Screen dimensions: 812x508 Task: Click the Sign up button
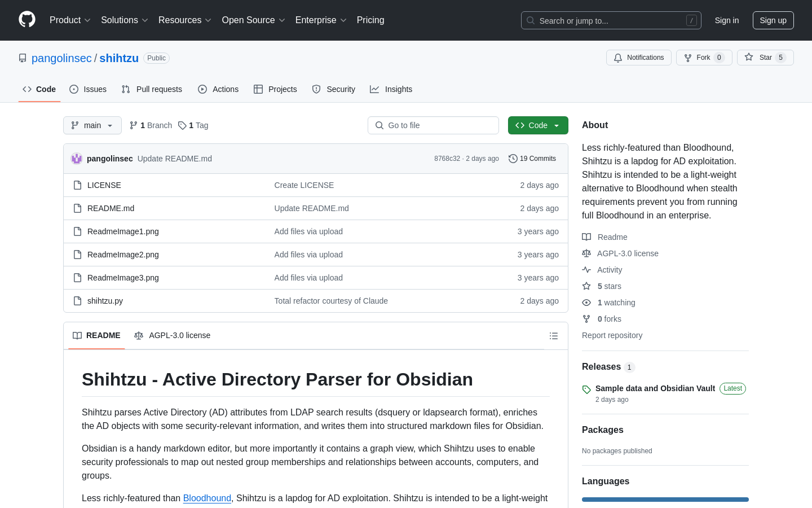coord(773,20)
